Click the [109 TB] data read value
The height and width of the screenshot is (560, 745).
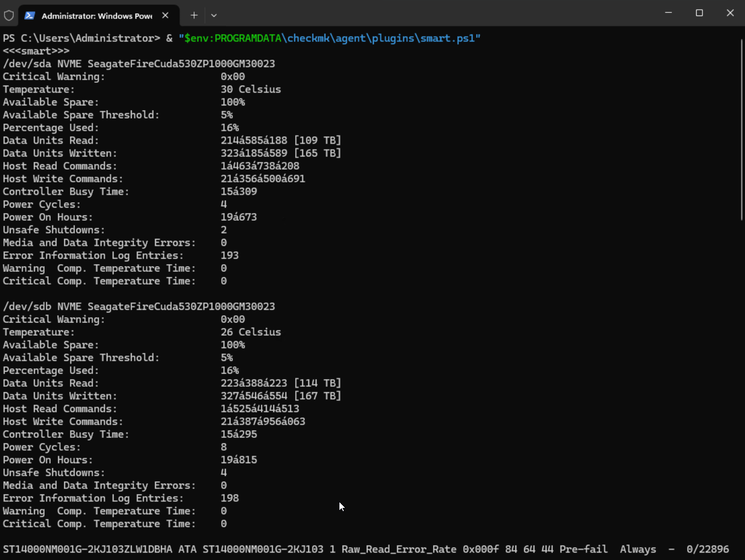click(317, 140)
